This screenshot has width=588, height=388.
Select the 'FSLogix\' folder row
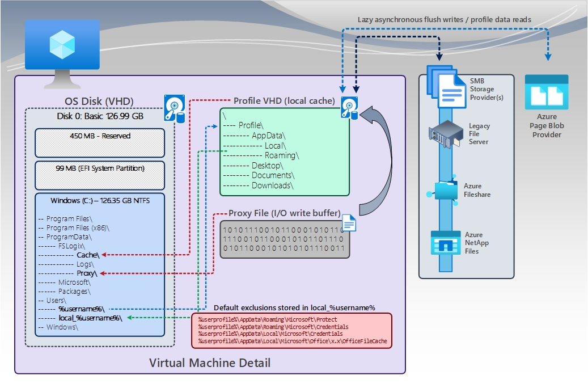(x=61, y=246)
